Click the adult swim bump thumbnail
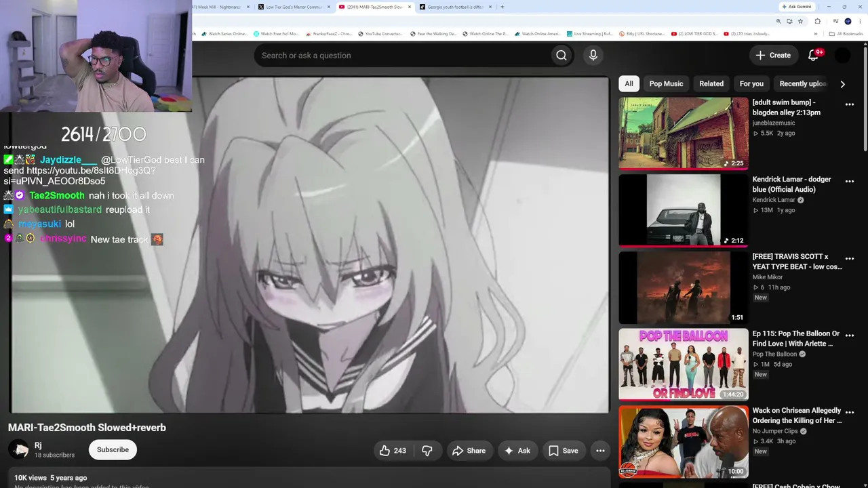Viewport: 868px width, 488px height. pos(684,133)
